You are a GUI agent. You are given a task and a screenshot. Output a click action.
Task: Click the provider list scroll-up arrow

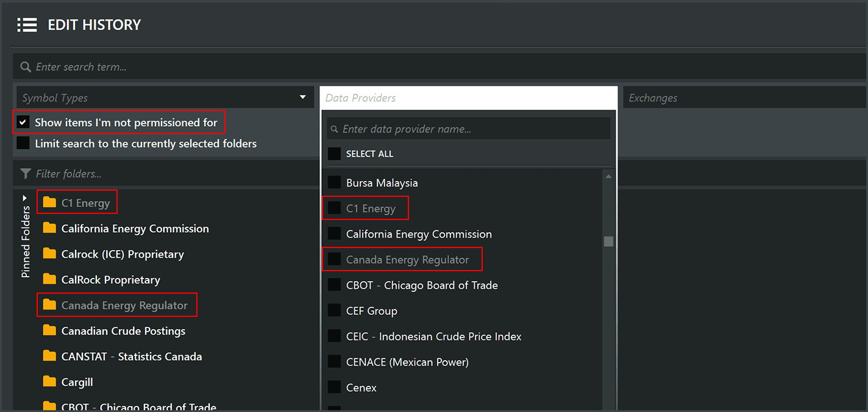coord(608,176)
